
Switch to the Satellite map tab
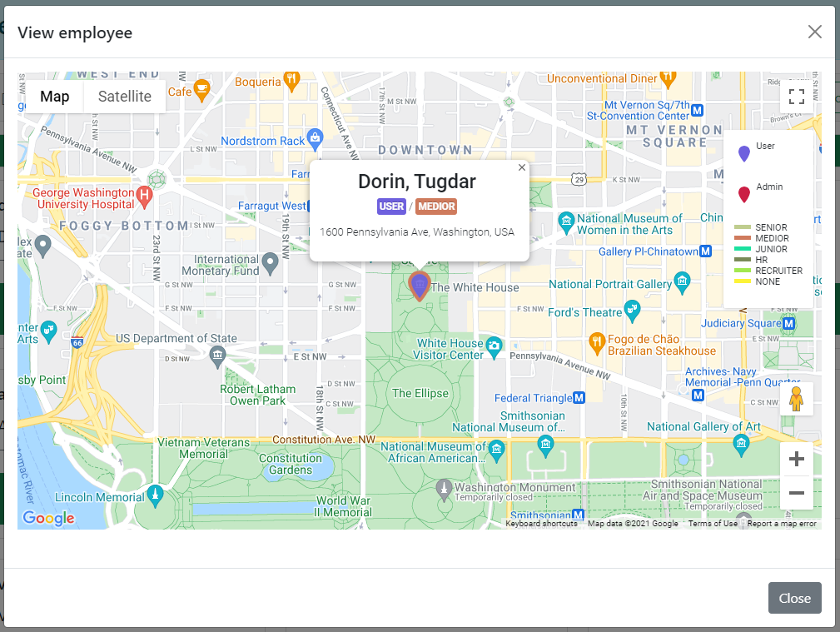coord(124,97)
